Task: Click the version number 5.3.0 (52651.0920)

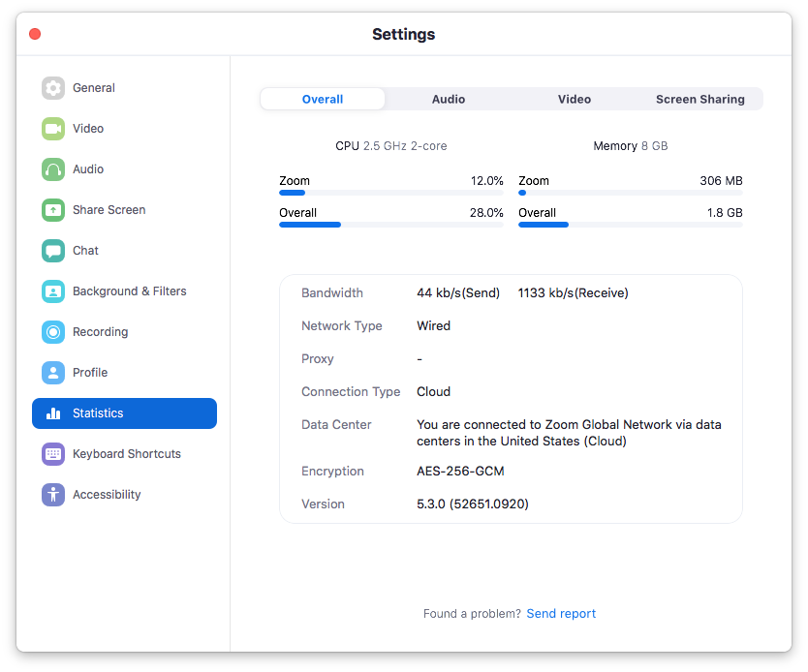Action: pyautogui.click(x=473, y=504)
